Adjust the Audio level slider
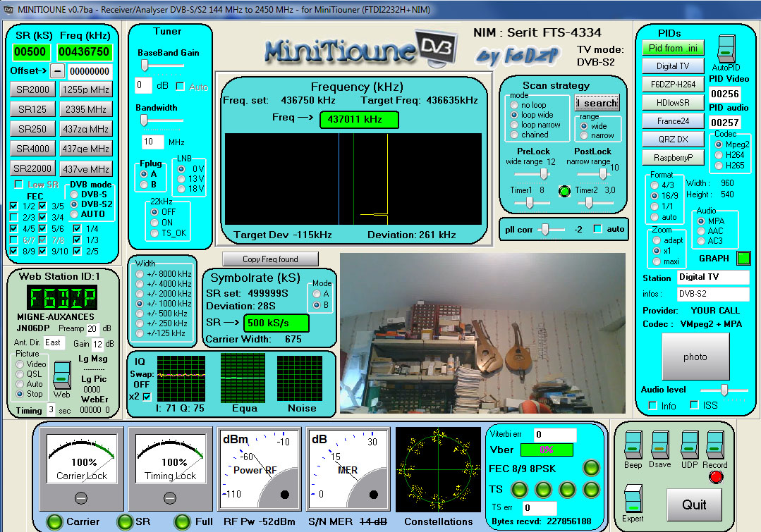761x532 pixels. point(723,389)
